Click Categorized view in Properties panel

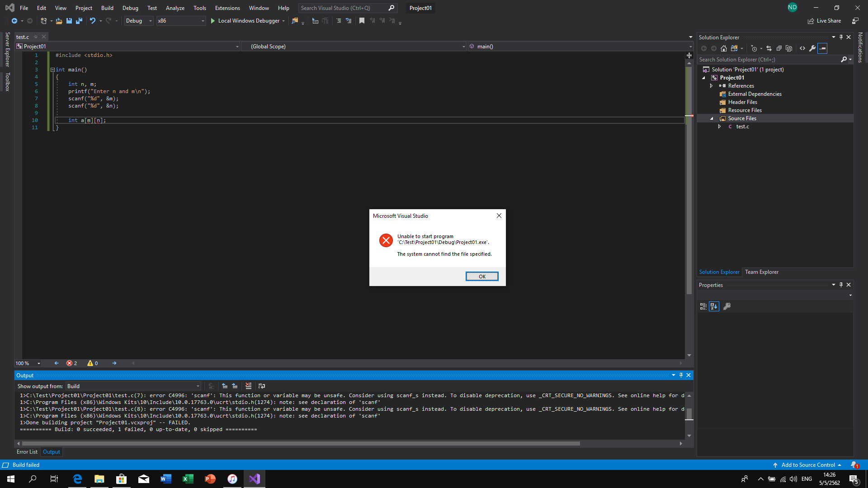point(703,306)
